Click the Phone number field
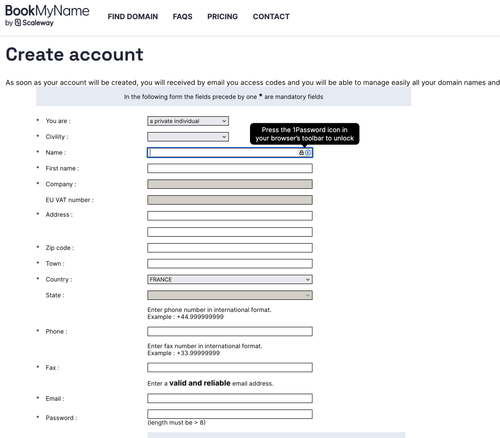This screenshot has width=500, height=438. (230, 331)
